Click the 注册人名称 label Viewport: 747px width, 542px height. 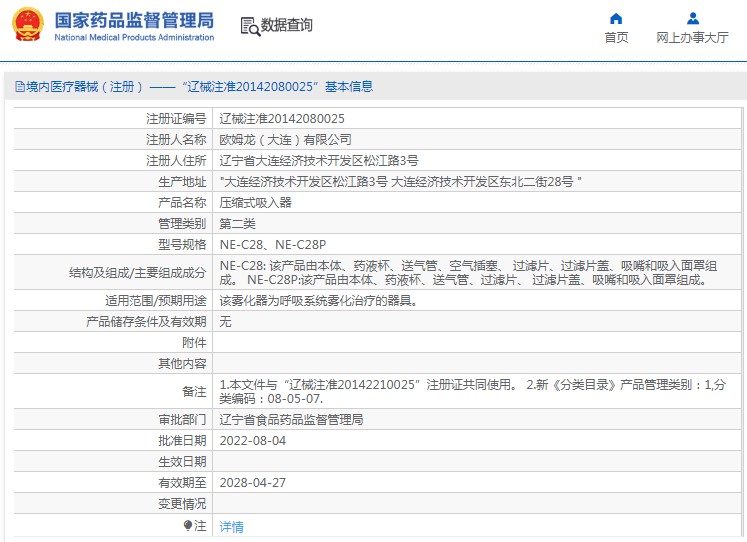(176, 140)
